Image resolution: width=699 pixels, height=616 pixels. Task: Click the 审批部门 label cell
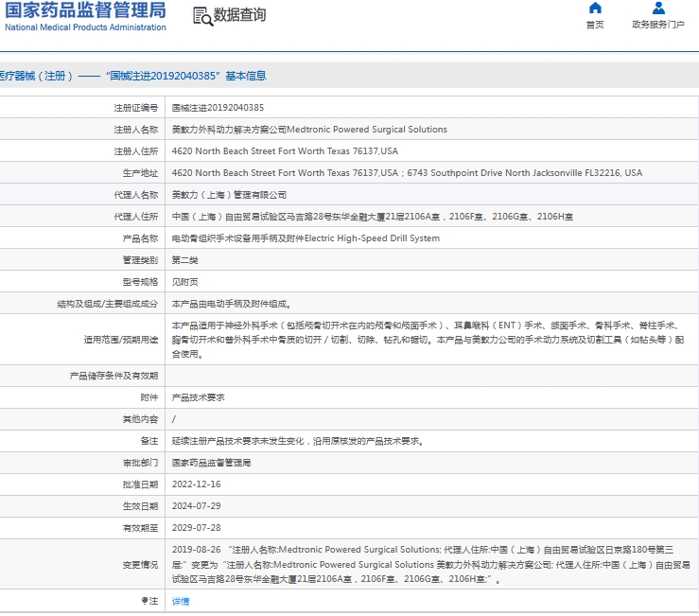140,463
